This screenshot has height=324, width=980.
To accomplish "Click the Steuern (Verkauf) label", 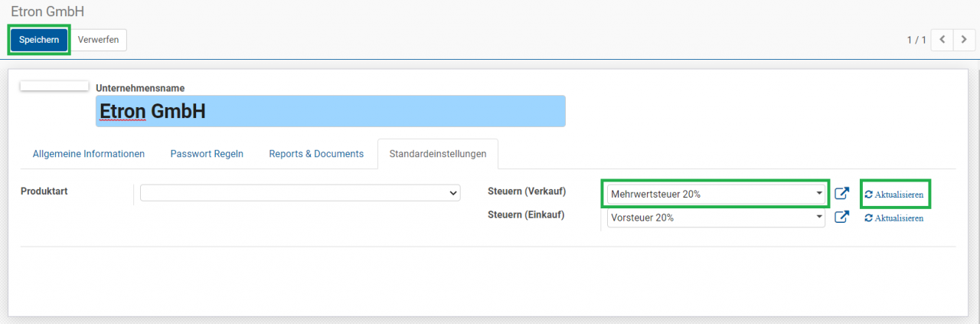I will tap(527, 191).
